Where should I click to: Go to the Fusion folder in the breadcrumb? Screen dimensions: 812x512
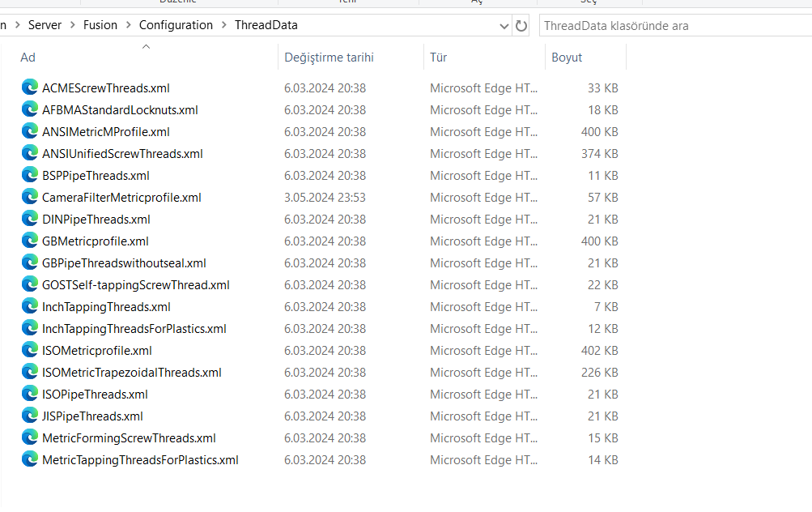click(x=100, y=25)
